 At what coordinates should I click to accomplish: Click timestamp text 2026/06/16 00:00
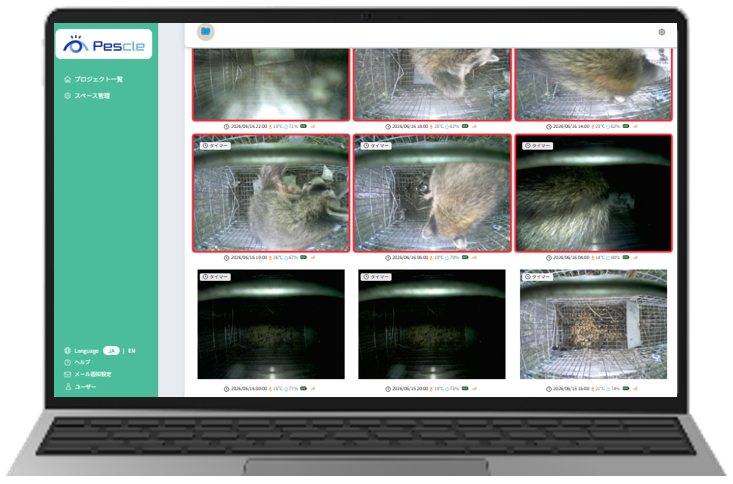249,389
